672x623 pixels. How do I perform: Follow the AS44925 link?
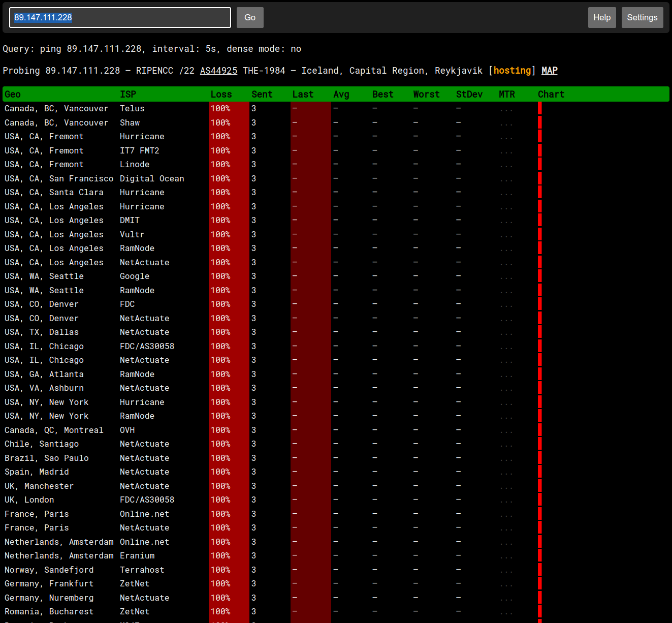[x=218, y=71]
